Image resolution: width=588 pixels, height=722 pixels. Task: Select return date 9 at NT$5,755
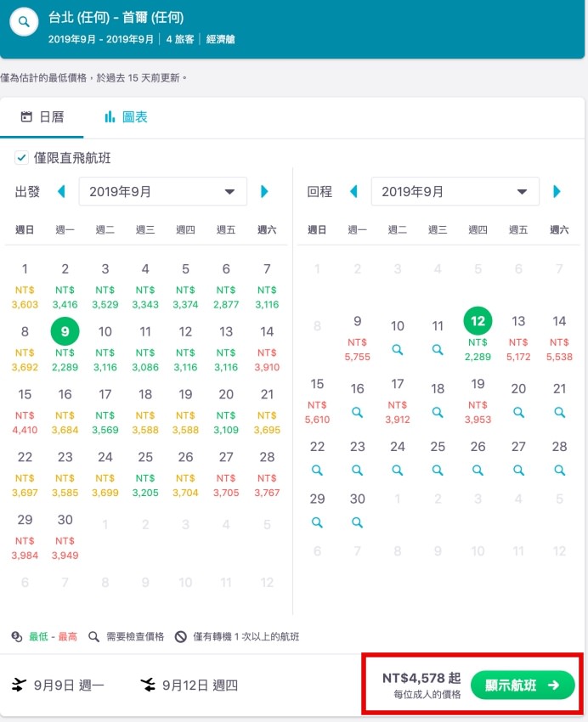pyautogui.click(x=358, y=337)
